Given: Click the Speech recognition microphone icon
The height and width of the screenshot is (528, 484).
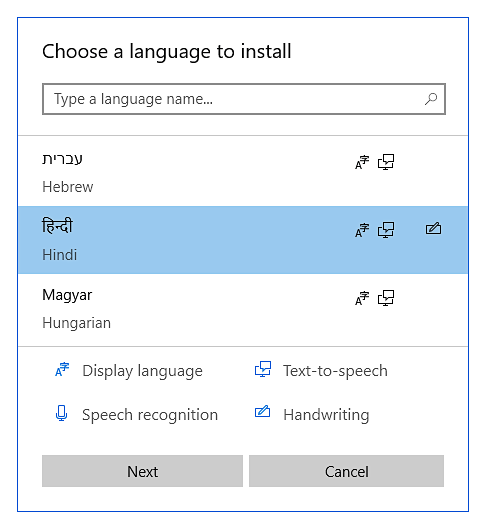Looking at the screenshot, I should 61,414.
